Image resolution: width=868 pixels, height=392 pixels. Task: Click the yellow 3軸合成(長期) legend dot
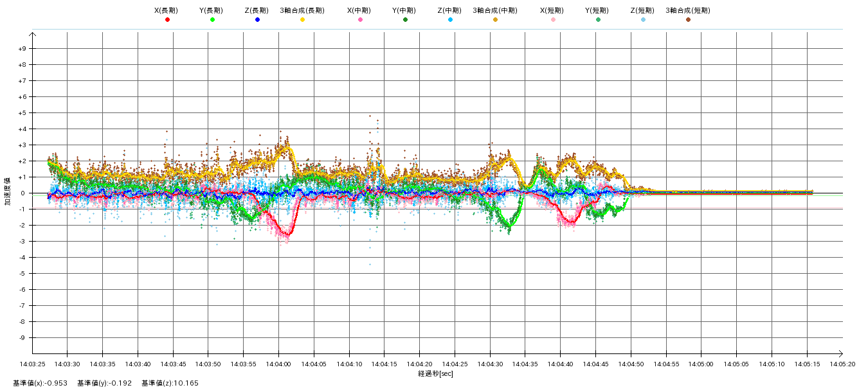point(302,20)
